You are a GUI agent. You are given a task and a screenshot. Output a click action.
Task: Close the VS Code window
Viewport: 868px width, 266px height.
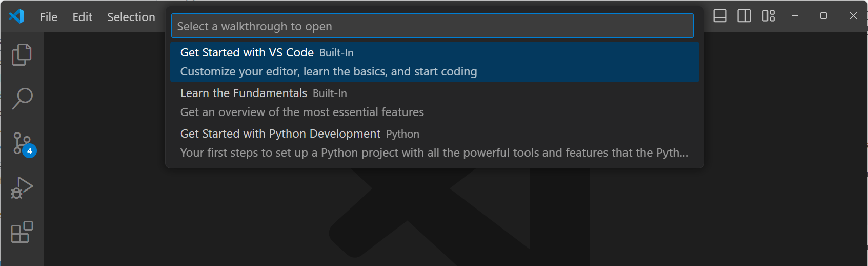pos(853,16)
